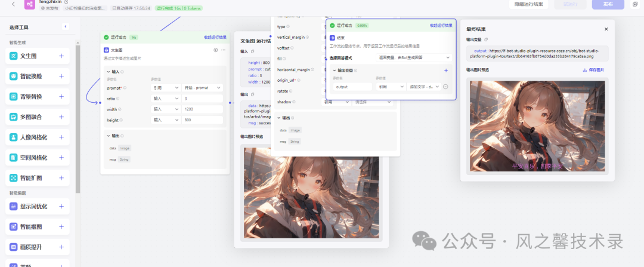The height and width of the screenshot is (267, 644).
Task: Open height parameter type dropdown
Action: click(166, 120)
